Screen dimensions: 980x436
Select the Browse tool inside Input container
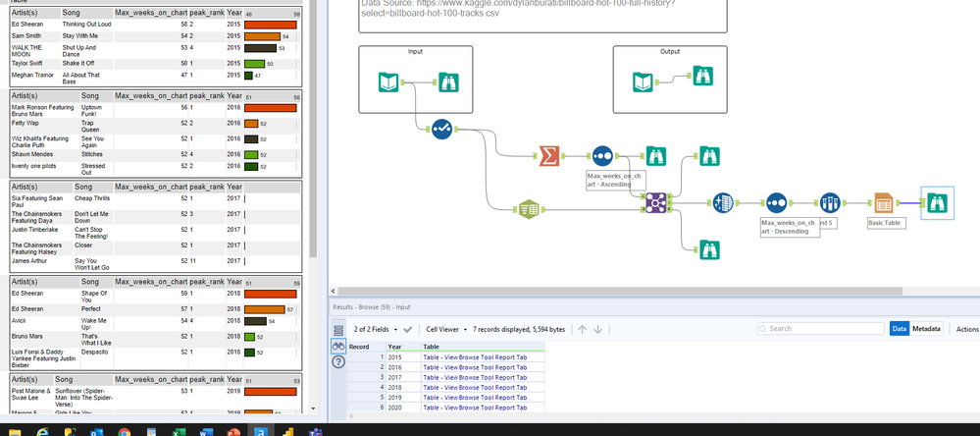coord(448,82)
